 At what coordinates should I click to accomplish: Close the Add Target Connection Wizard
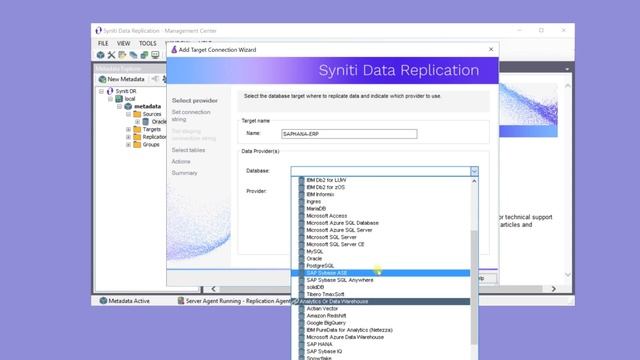point(491,49)
